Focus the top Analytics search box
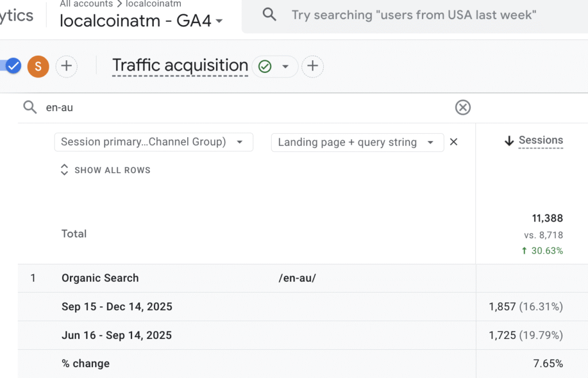The height and width of the screenshot is (378, 588). click(x=413, y=15)
